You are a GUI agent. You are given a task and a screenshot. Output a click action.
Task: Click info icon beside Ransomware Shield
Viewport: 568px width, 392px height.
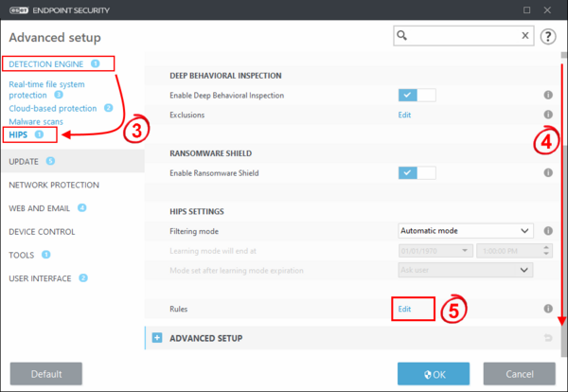pos(548,173)
